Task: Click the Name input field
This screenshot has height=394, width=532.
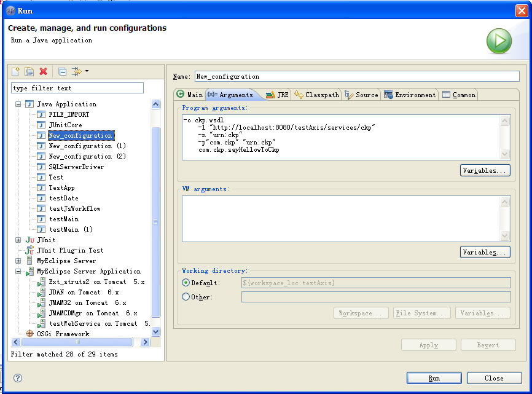Action: [x=357, y=76]
